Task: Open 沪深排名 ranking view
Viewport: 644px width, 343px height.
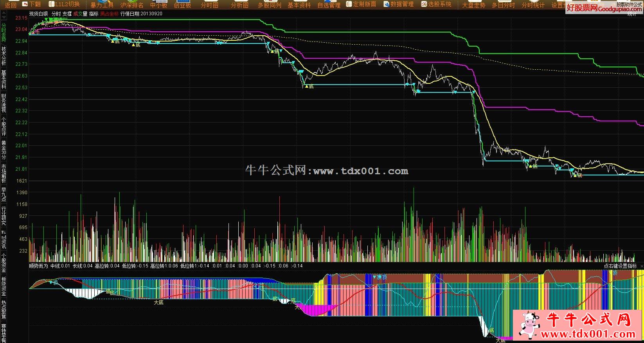Action: pos(132,5)
